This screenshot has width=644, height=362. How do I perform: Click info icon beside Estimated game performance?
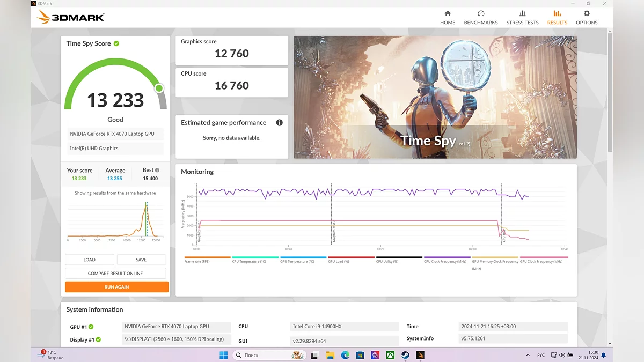(279, 123)
